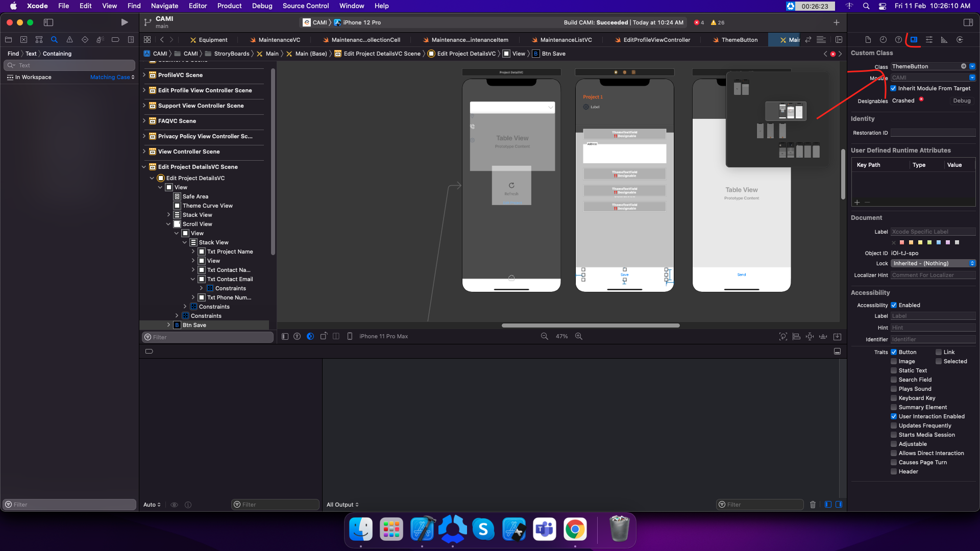980x551 pixels.
Task: Zoom in the storyboard canvas
Action: pyautogui.click(x=578, y=336)
